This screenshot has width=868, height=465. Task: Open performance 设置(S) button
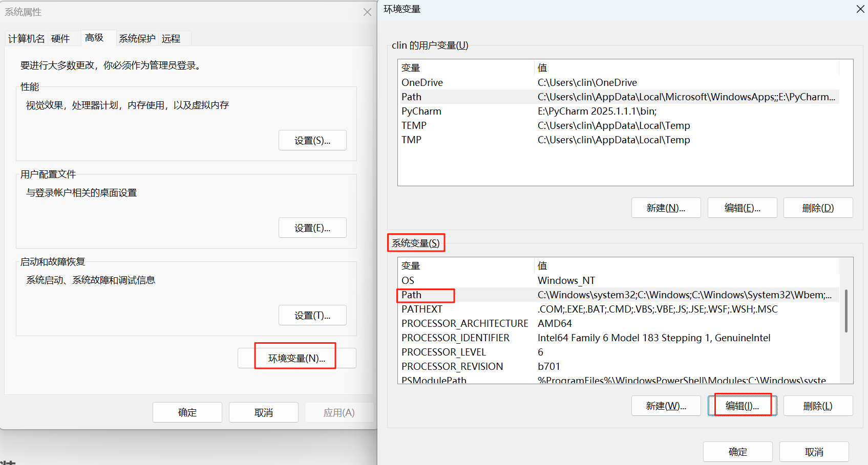pos(312,140)
